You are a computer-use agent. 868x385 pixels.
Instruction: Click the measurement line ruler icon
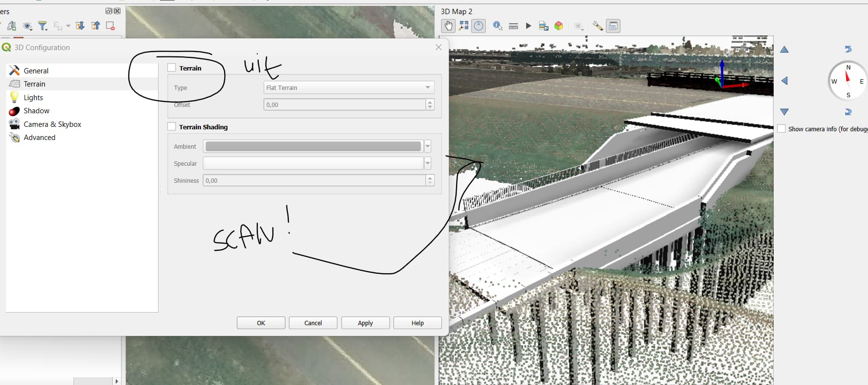(x=513, y=26)
